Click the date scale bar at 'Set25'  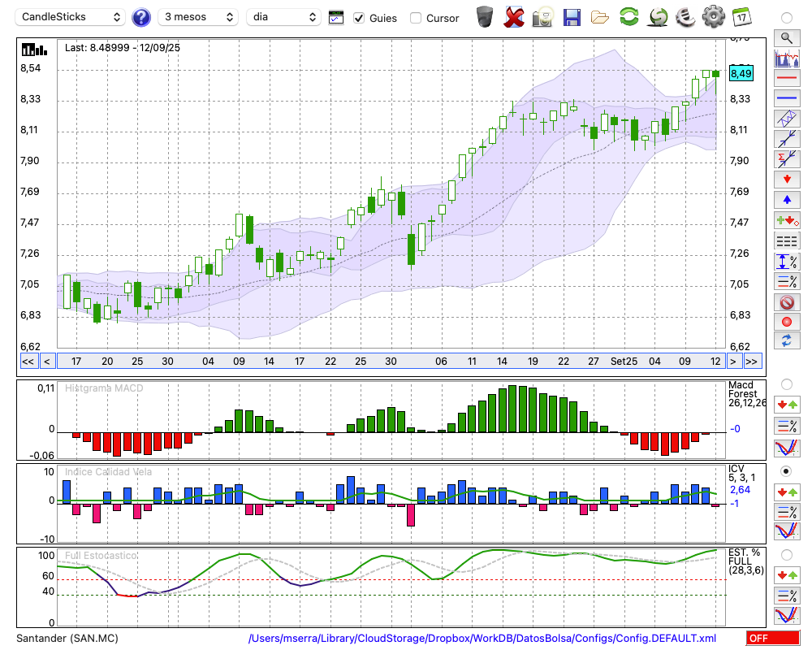(624, 362)
